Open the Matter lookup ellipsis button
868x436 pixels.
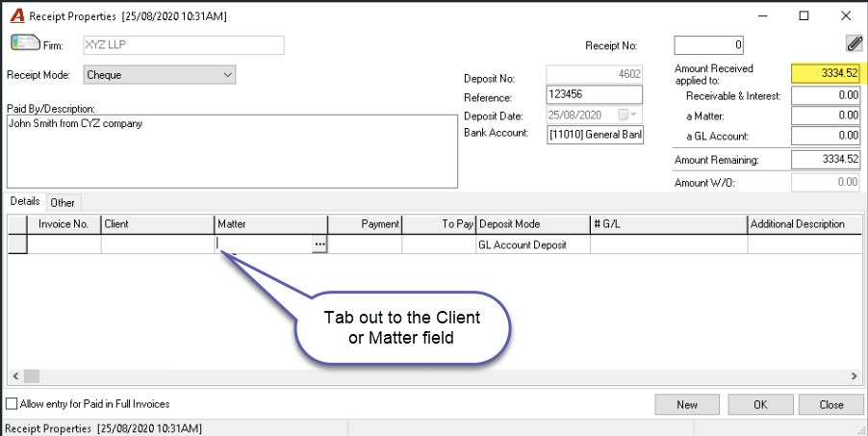[x=319, y=244]
